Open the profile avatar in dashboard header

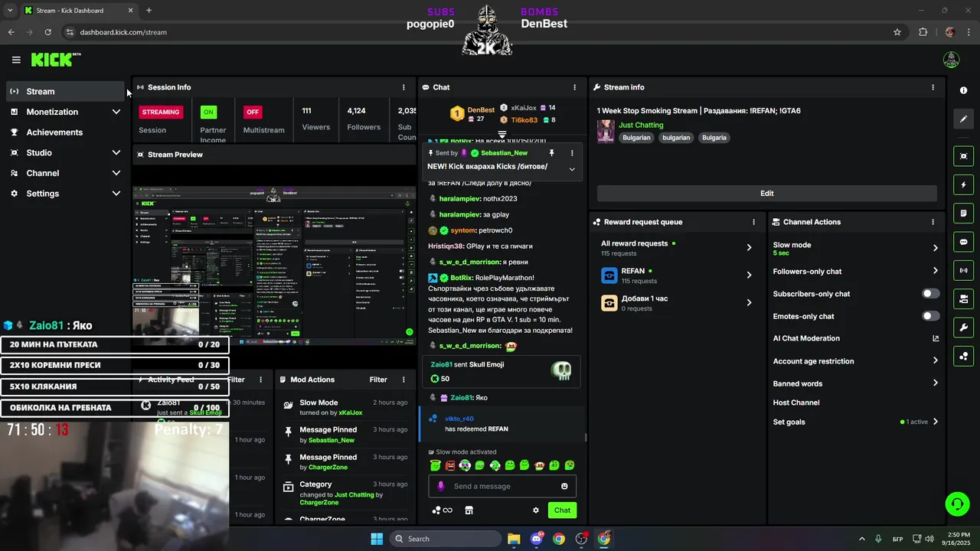pyautogui.click(x=951, y=60)
